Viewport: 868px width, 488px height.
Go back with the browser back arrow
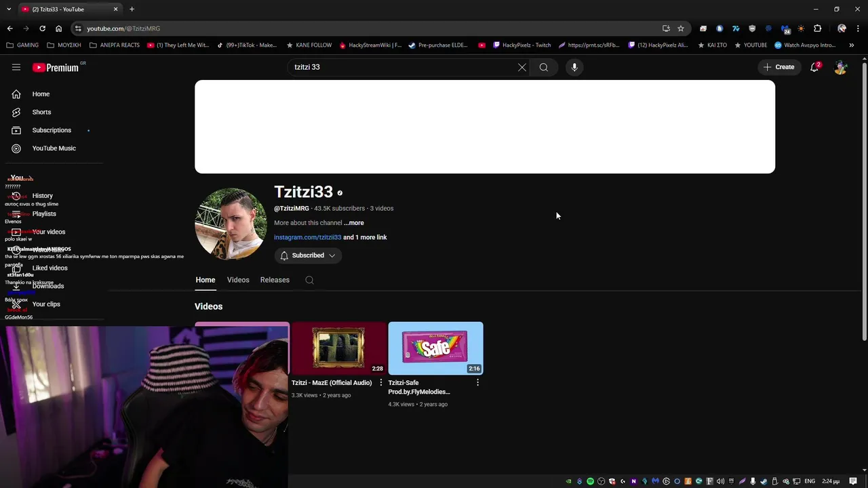coord(9,28)
